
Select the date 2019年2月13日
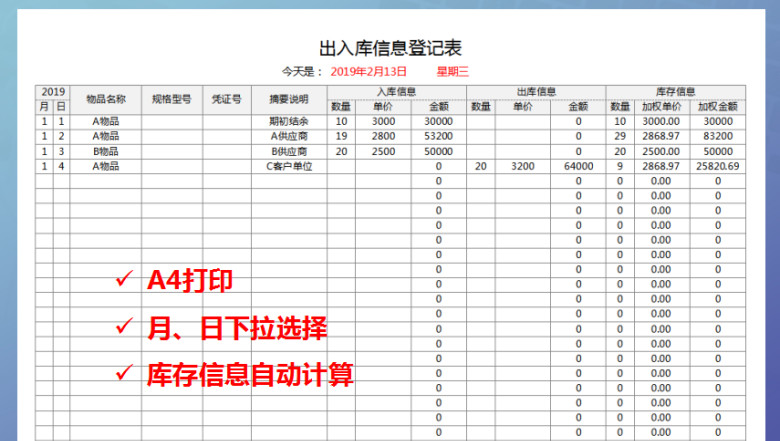pos(369,72)
